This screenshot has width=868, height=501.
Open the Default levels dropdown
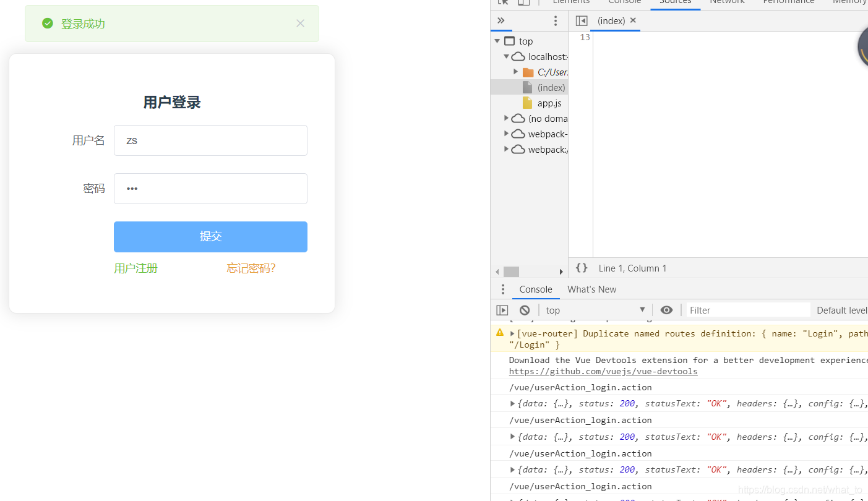(841, 310)
